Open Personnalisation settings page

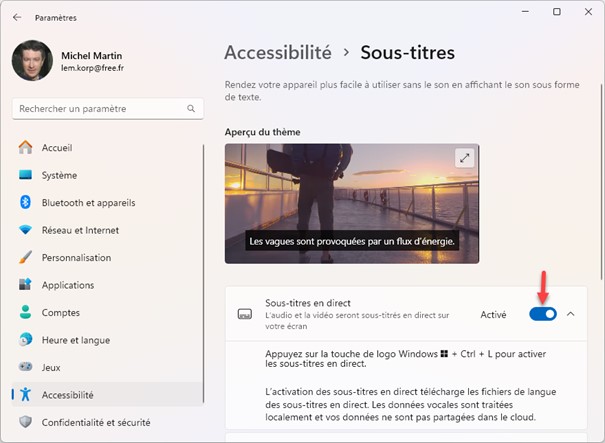coord(107,257)
